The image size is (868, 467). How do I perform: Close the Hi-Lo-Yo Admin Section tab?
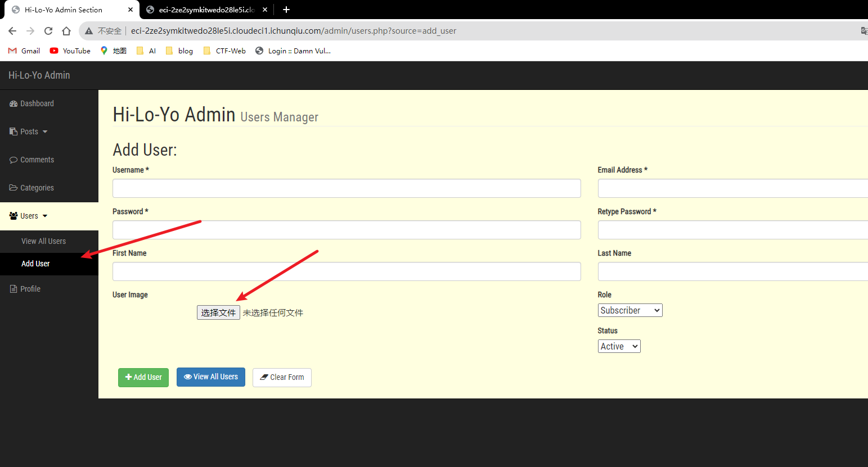coord(131,10)
